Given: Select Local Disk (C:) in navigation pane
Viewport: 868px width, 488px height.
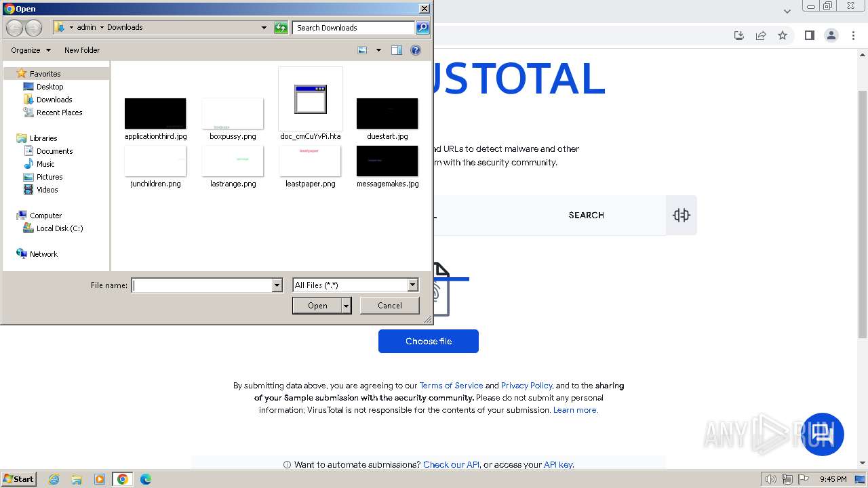Looking at the screenshot, I should (x=59, y=228).
